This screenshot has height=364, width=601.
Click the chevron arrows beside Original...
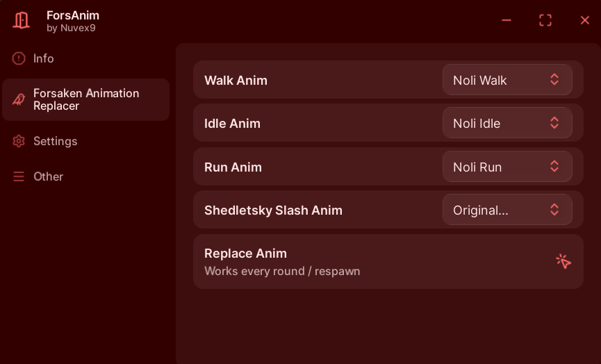tap(554, 210)
